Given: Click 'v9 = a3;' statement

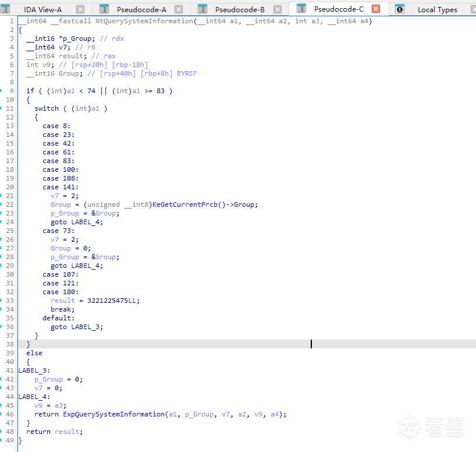Looking at the screenshot, I should pyautogui.click(x=51, y=406).
